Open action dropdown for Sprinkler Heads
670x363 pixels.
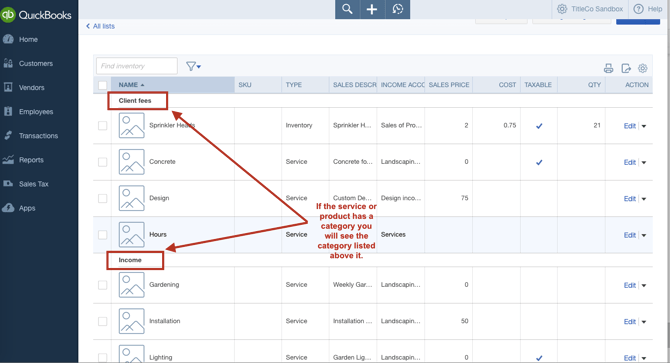(x=644, y=126)
